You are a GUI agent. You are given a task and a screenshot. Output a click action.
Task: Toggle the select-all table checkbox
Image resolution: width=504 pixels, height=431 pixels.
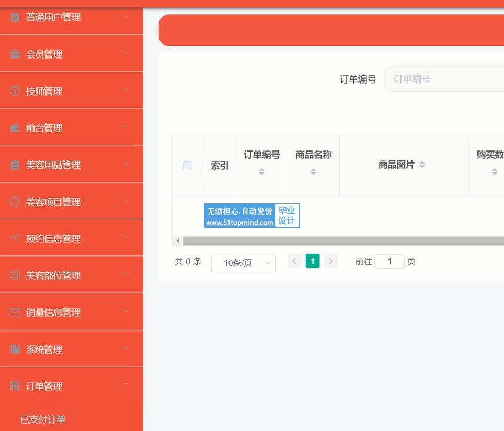point(188,166)
